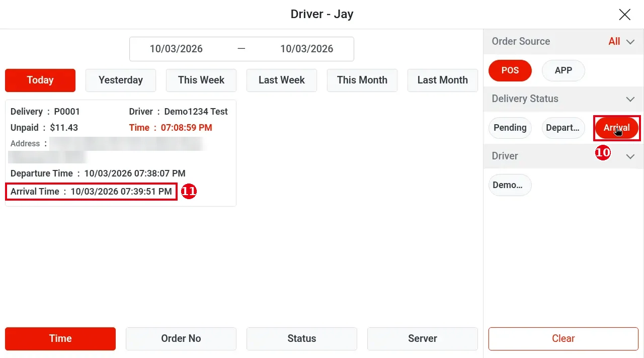Click the Arrival Time line
Image resolution: width=644 pixels, height=358 pixels.
91,192
